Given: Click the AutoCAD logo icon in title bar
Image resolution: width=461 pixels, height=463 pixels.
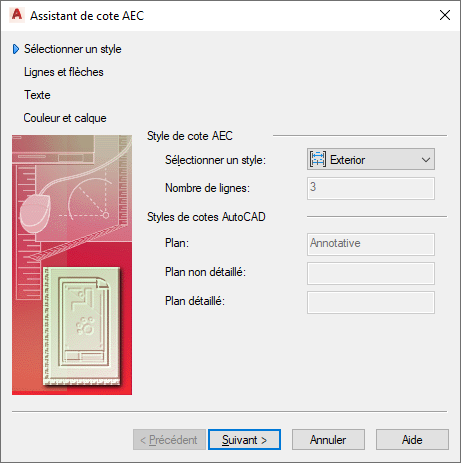Looking at the screenshot, I should click(16, 15).
